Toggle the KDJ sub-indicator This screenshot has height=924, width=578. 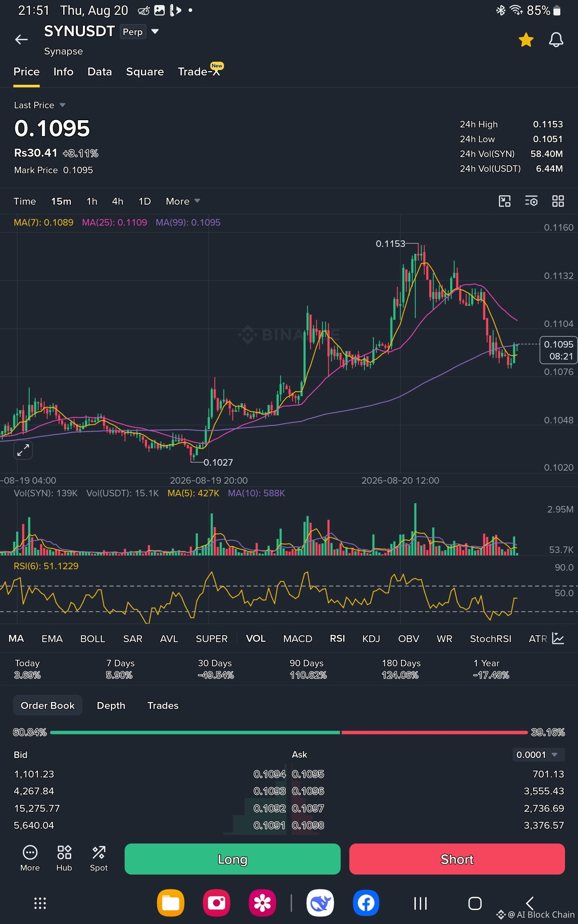(x=371, y=639)
